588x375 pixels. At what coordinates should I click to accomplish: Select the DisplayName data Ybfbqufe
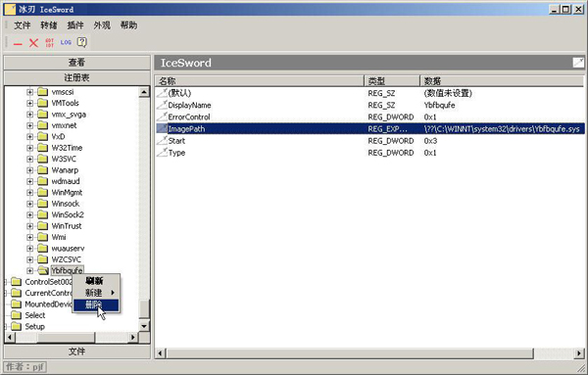click(439, 106)
